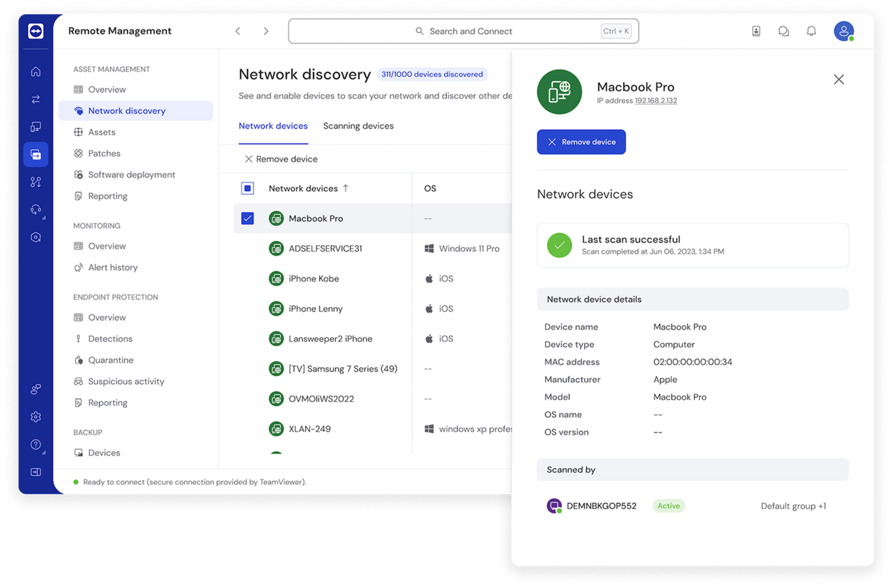Click Default group +1 label
This screenshot has height=588, width=892.
pyautogui.click(x=793, y=506)
